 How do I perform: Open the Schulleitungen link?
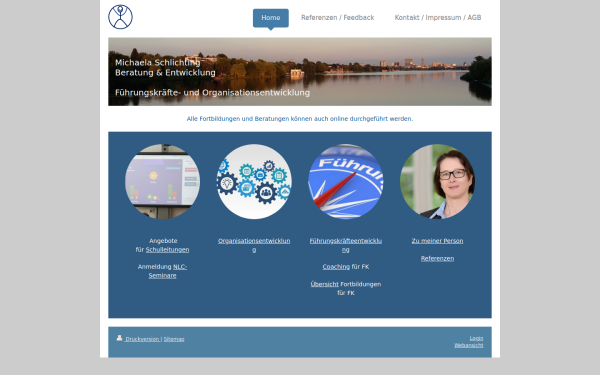167,249
